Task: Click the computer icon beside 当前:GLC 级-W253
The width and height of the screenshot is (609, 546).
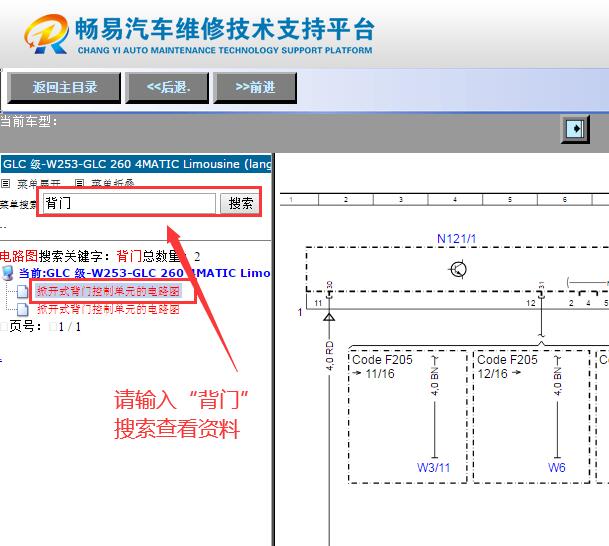Action: (x=8, y=273)
